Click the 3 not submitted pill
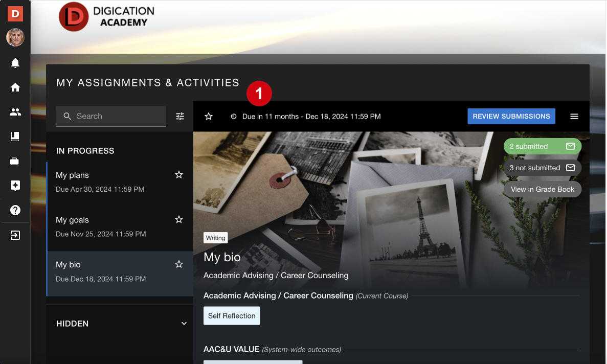Screen dimensions: 607x364 (543, 168)
